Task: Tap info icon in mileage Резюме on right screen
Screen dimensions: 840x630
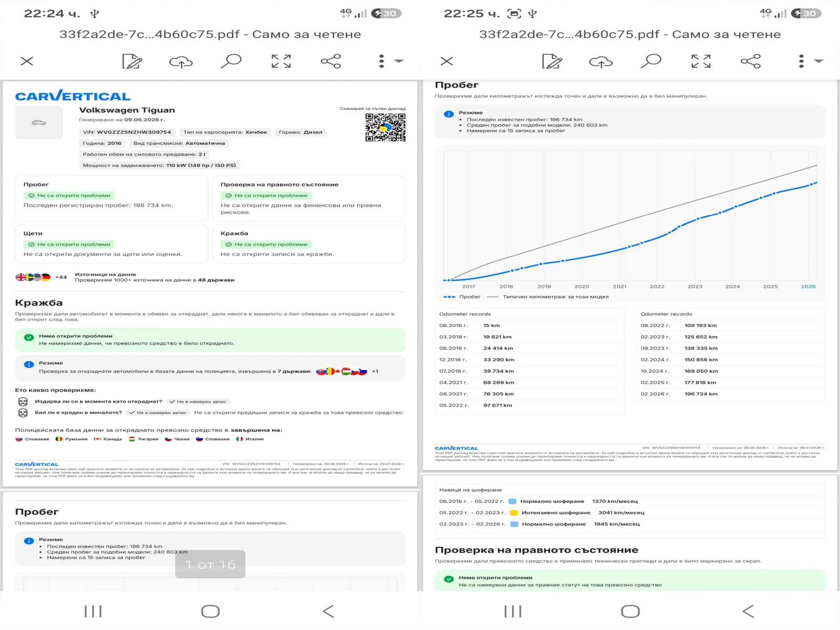Action: click(449, 114)
